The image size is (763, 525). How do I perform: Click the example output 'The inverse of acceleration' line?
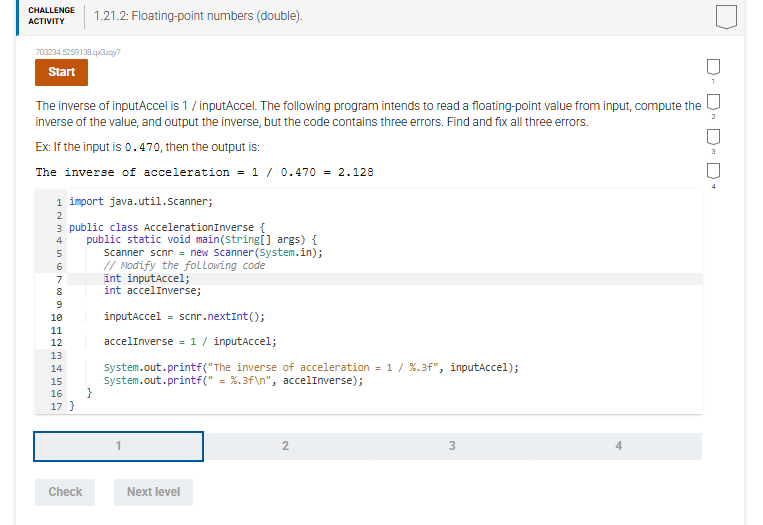[204, 172]
